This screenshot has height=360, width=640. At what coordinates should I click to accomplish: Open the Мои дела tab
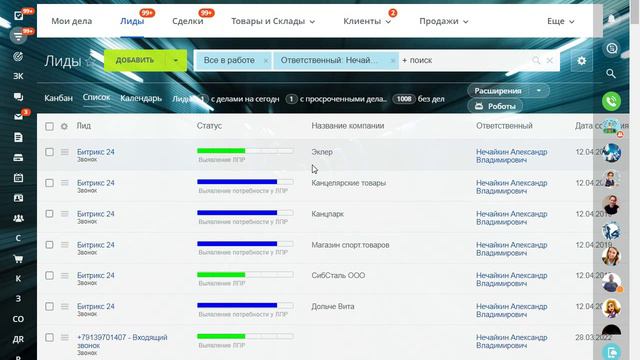click(72, 21)
